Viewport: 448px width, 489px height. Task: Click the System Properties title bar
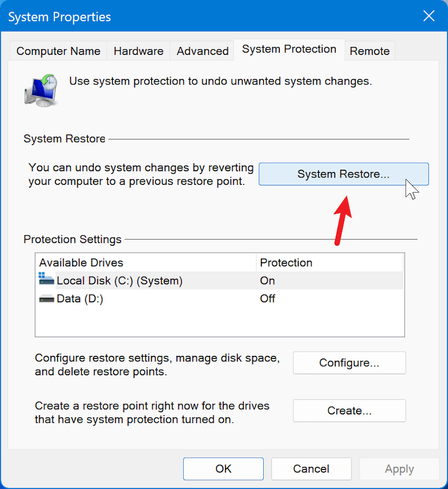pos(59,17)
